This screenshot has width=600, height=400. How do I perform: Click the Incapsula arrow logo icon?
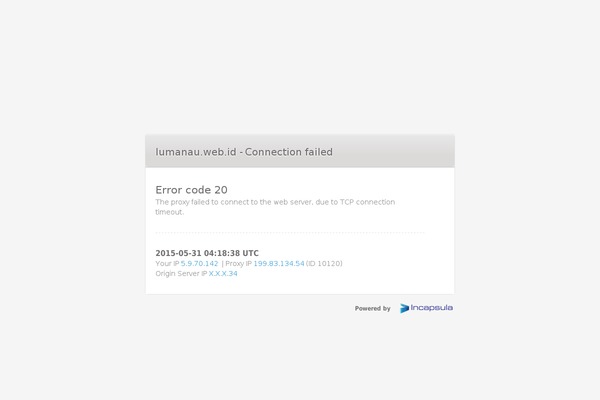(404, 308)
